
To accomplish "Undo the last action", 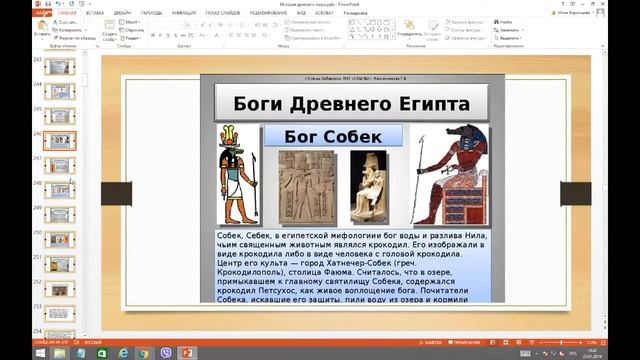I will click(x=58, y=4).
